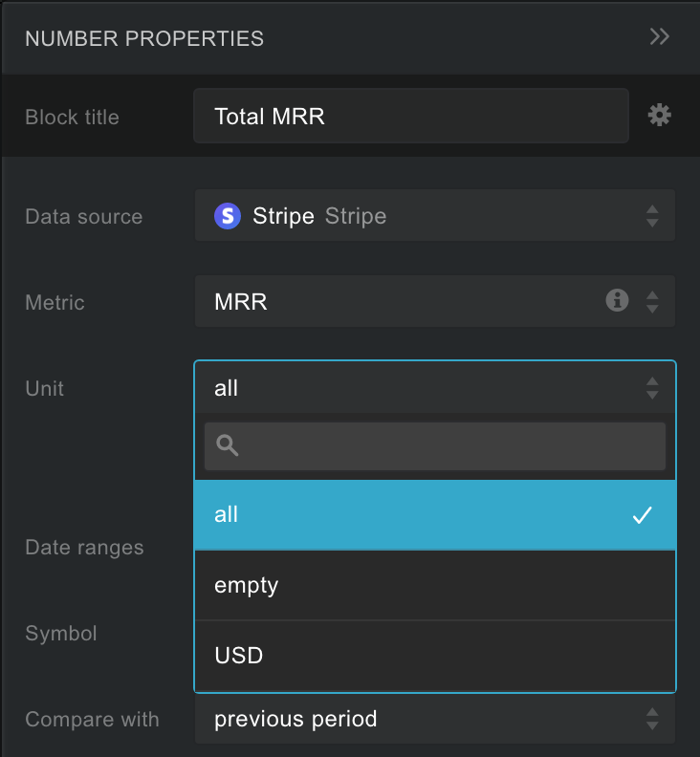Open the MRR metric dropdown

click(x=402, y=302)
